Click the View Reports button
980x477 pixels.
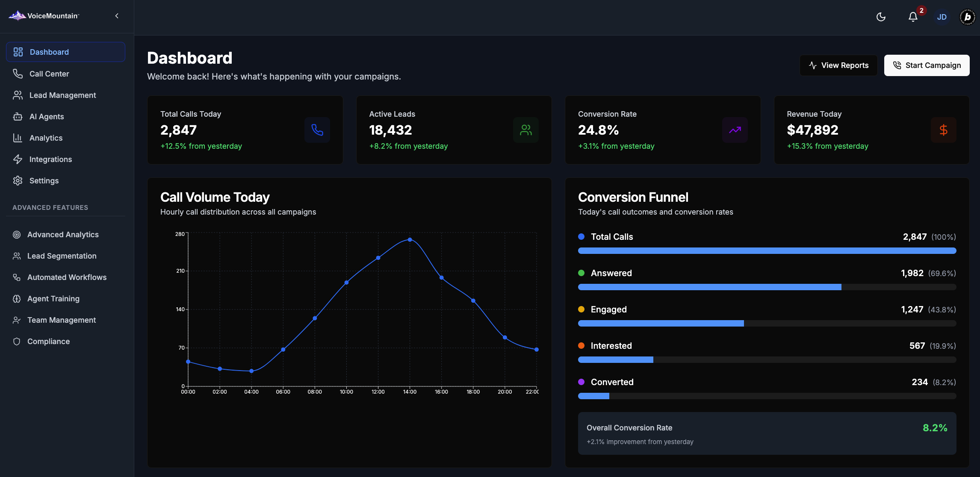(838, 65)
